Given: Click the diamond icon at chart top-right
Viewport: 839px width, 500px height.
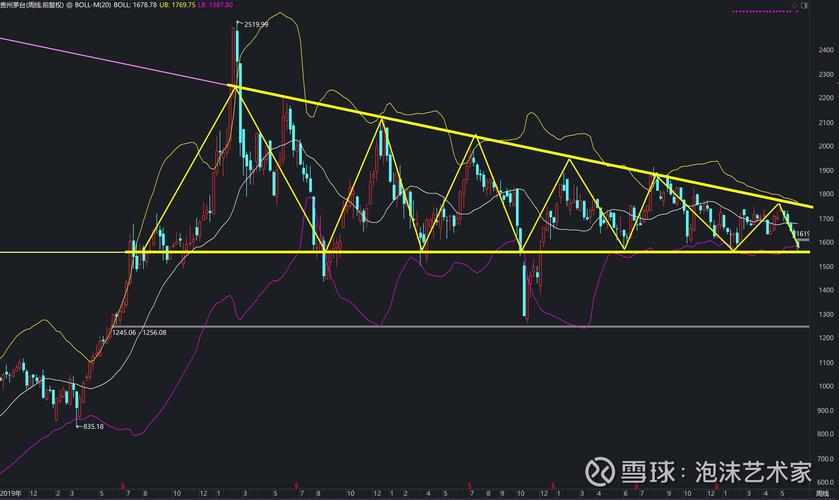Looking at the screenshot, I should (x=795, y=5).
